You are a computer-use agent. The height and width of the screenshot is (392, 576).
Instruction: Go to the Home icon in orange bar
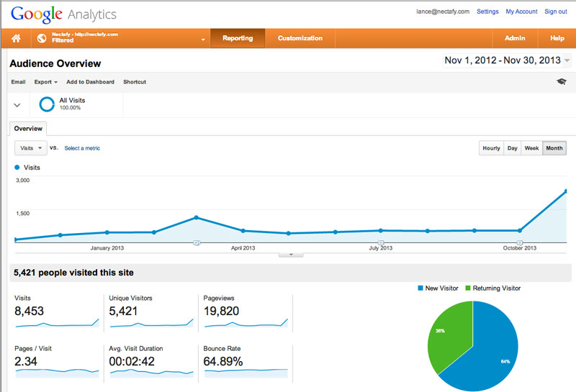(x=16, y=38)
